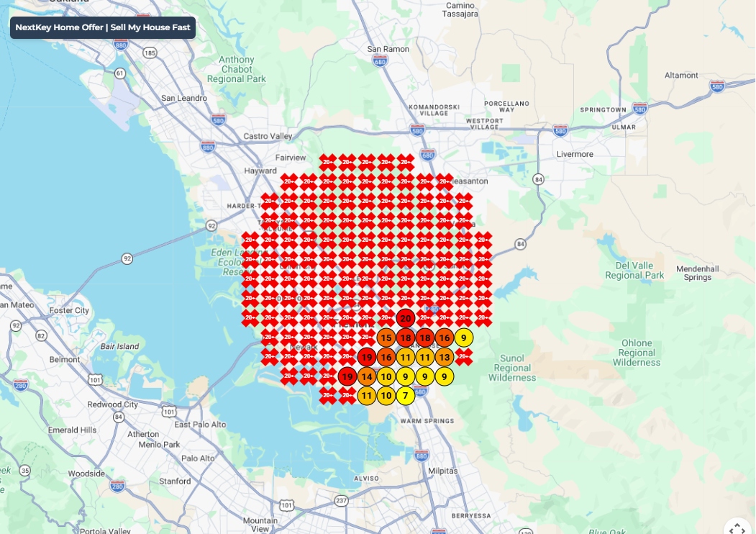Click the Alviso label
The image size is (756, 534).
point(366,479)
